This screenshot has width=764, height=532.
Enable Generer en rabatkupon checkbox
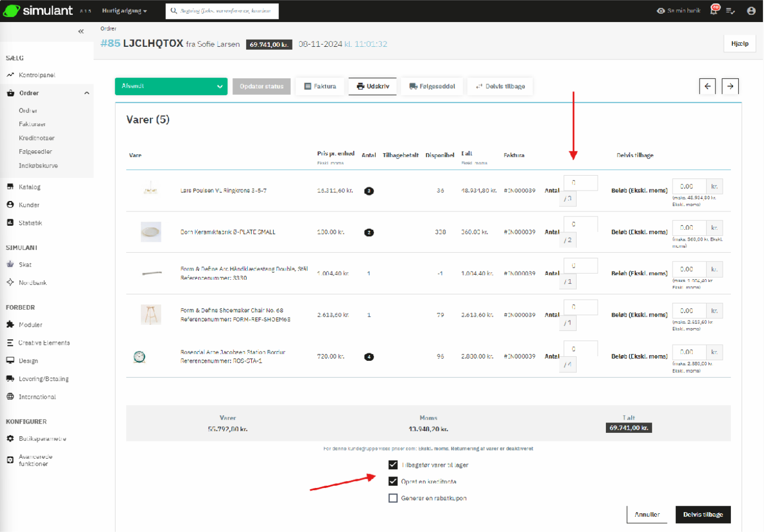(393, 498)
